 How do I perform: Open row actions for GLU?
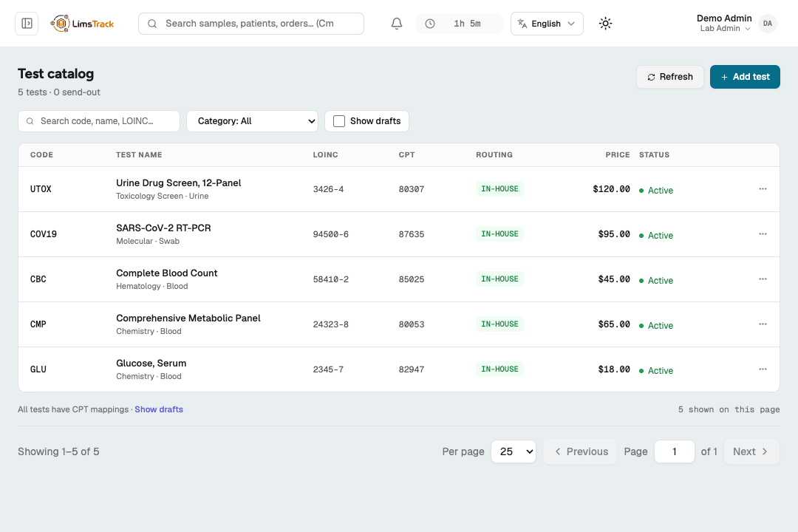763,369
